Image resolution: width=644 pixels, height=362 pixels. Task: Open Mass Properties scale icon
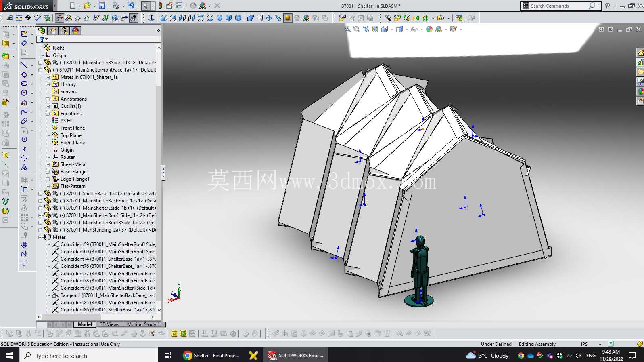pyautogui.click(x=19, y=18)
